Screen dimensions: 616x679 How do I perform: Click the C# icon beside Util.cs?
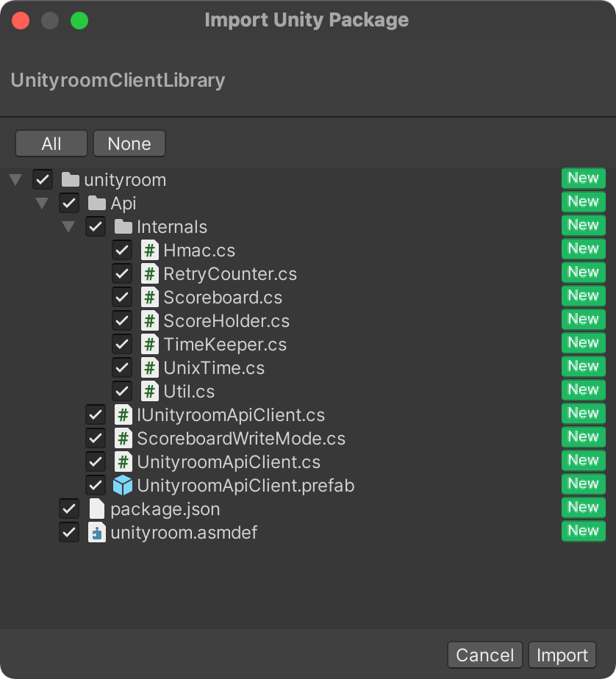[x=148, y=391]
